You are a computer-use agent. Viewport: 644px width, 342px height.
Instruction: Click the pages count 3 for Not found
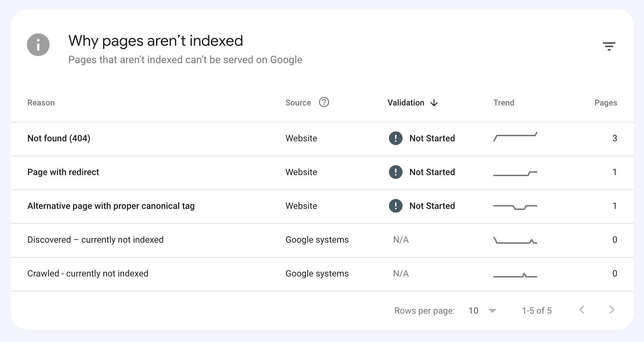tap(615, 138)
